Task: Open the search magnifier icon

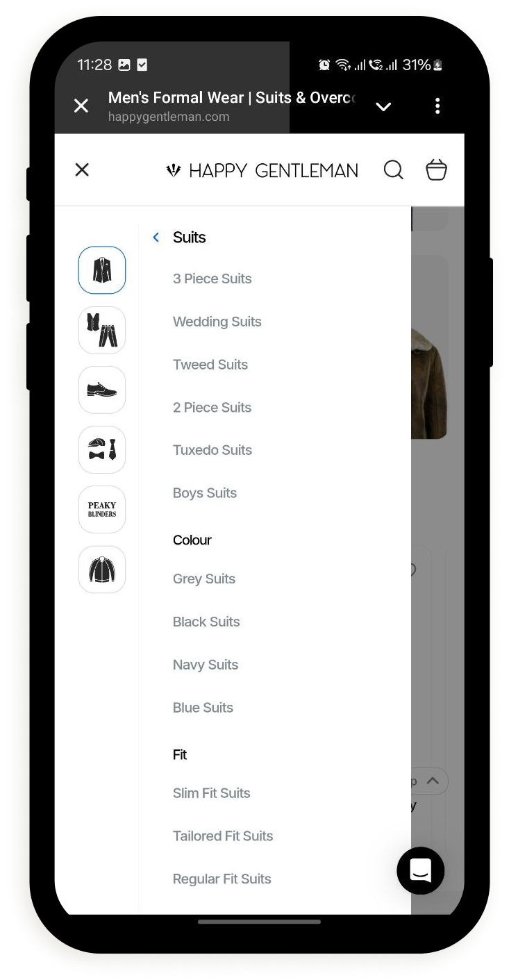Action: click(394, 170)
